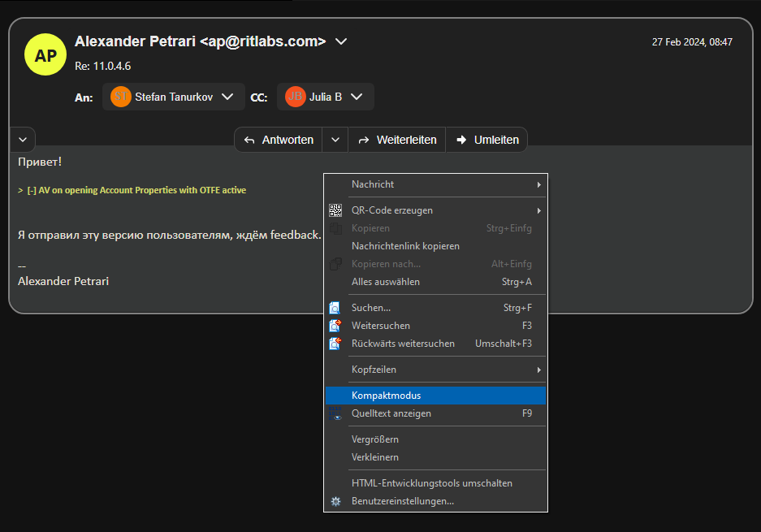The width and height of the screenshot is (761, 532).
Task: Click the Weitersuchen icon
Action: tap(335, 326)
